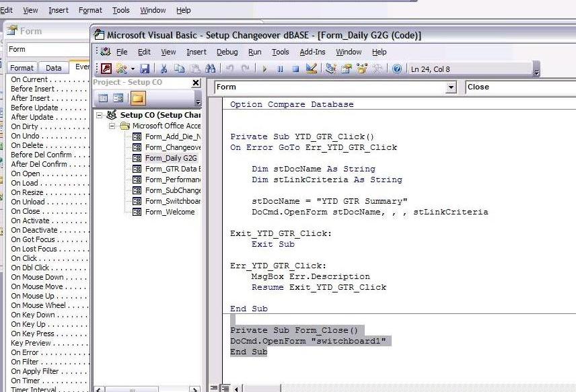The image size is (576, 392).
Task: Click the Cut scissors icon
Action: point(164,69)
